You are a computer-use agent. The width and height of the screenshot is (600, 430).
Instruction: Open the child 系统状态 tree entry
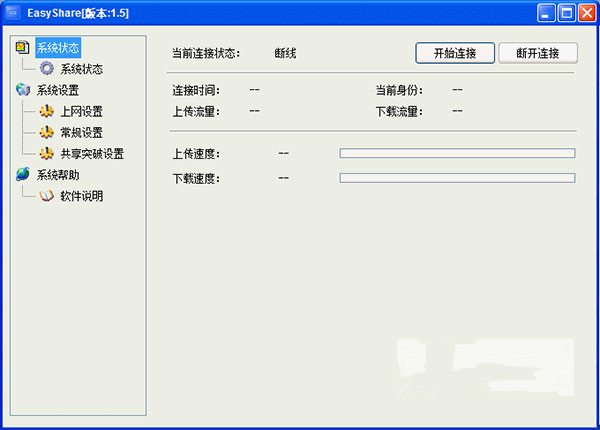click(82, 69)
